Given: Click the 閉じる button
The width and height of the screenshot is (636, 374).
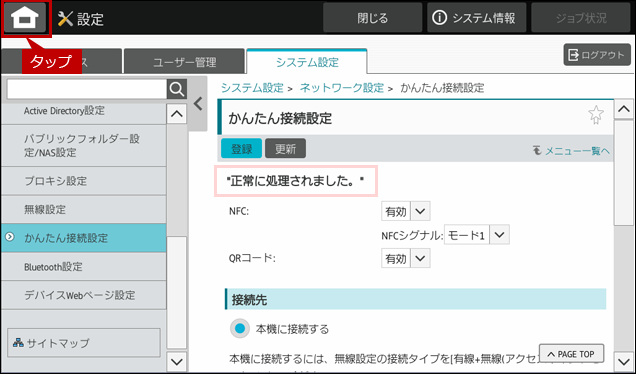Looking at the screenshot, I should [372, 18].
